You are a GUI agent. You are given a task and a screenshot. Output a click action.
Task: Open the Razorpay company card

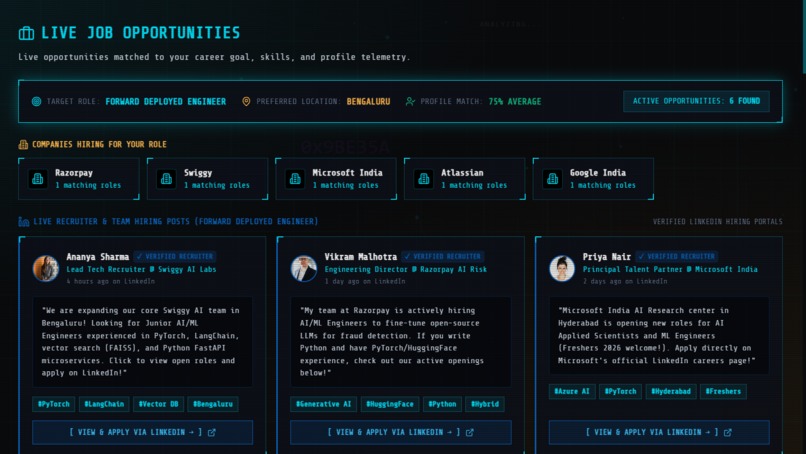[79, 179]
